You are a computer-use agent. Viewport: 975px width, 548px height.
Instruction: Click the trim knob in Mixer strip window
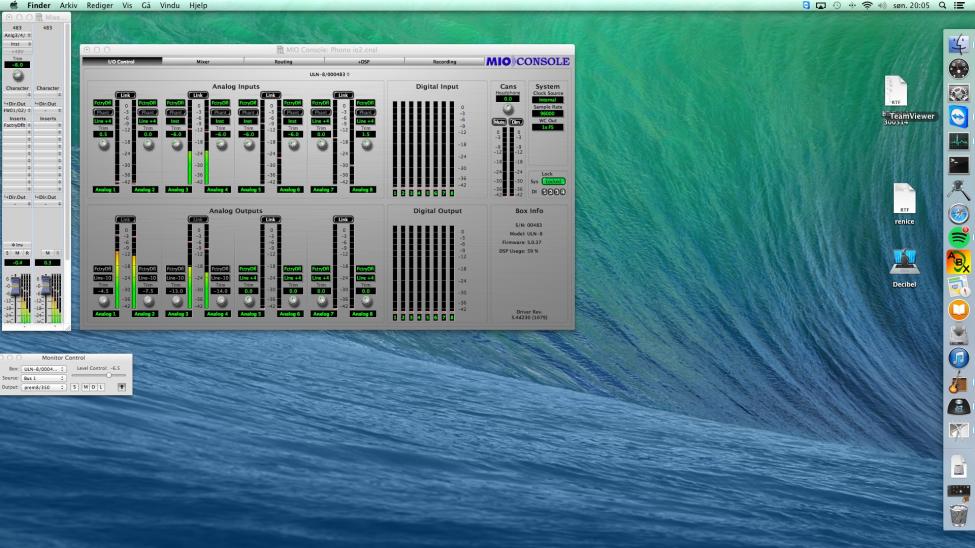click(17, 75)
